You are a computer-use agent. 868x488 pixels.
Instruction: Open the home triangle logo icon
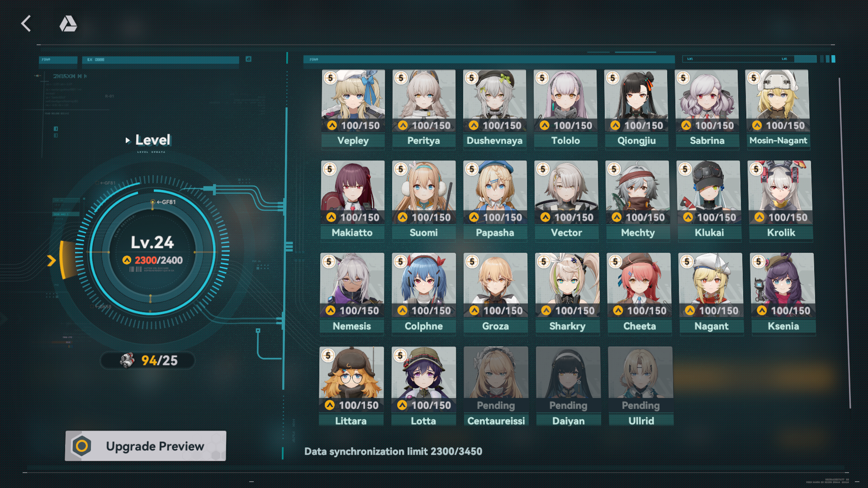68,24
